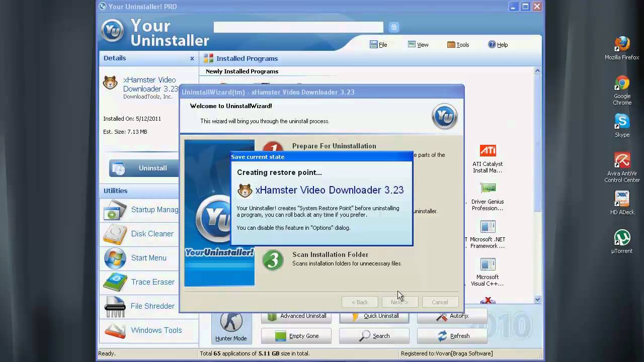The image size is (644, 362).
Task: Open the Tools menu
Action: [x=458, y=45]
